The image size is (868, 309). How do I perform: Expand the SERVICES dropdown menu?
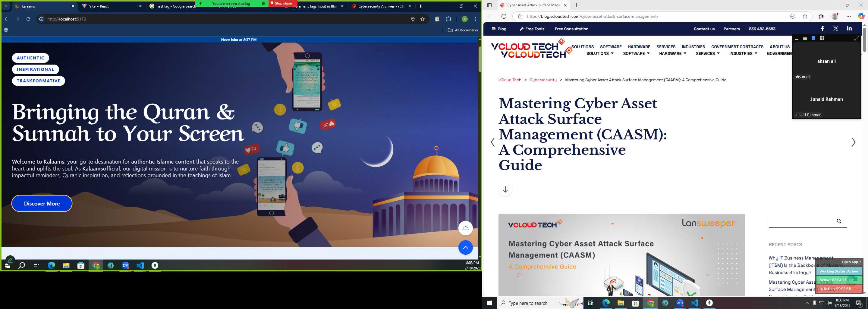(708, 54)
